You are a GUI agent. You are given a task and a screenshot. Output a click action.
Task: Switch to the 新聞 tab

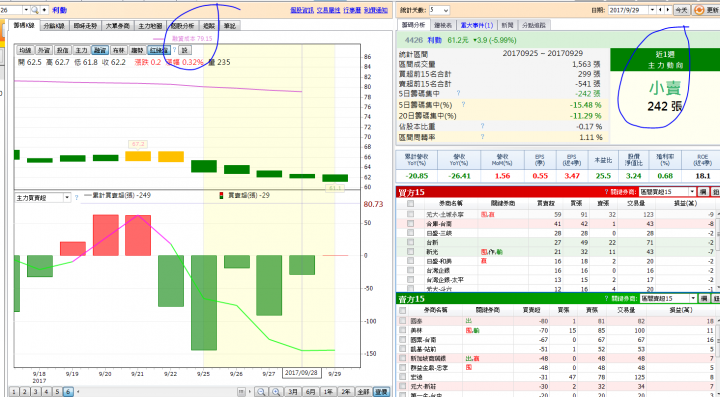507,25
